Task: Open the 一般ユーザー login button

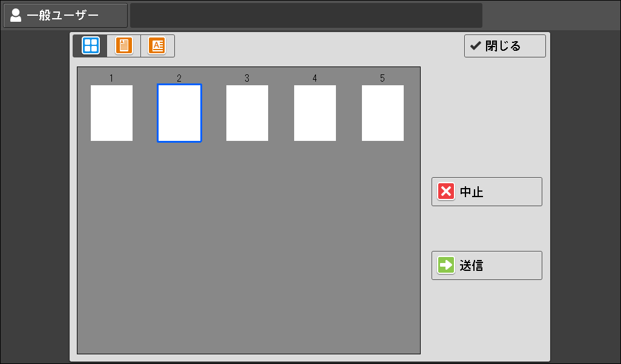Action: click(x=65, y=15)
